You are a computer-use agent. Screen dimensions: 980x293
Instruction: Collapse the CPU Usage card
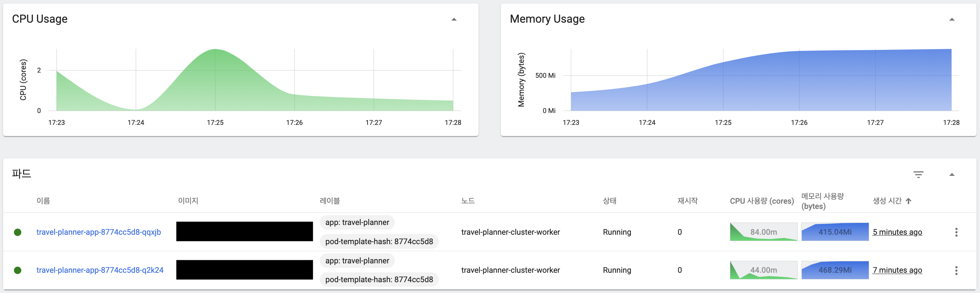pos(454,20)
